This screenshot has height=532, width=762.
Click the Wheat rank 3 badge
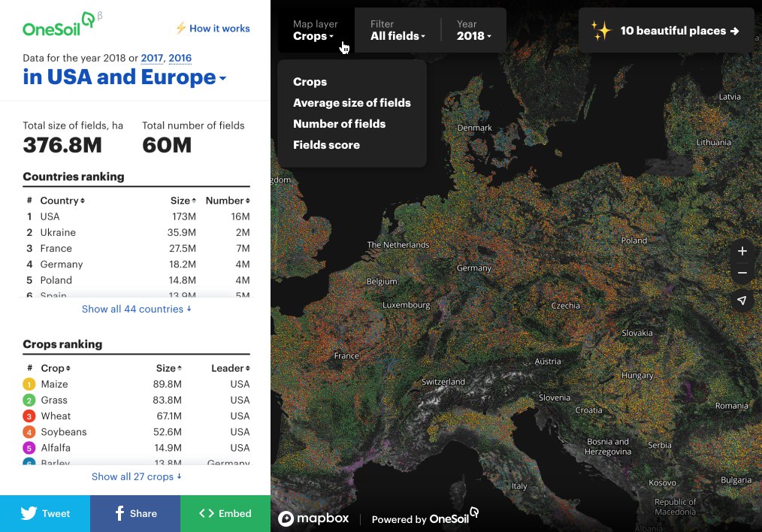click(x=29, y=416)
